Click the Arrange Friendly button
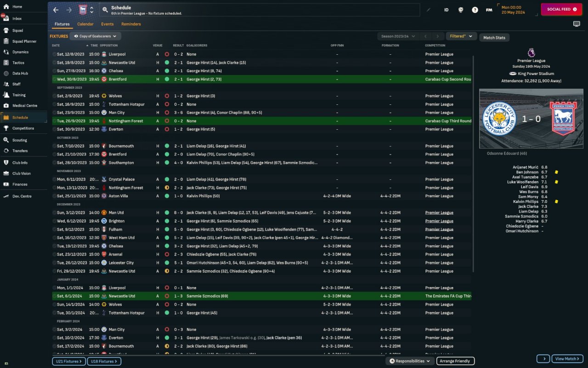 point(455,361)
